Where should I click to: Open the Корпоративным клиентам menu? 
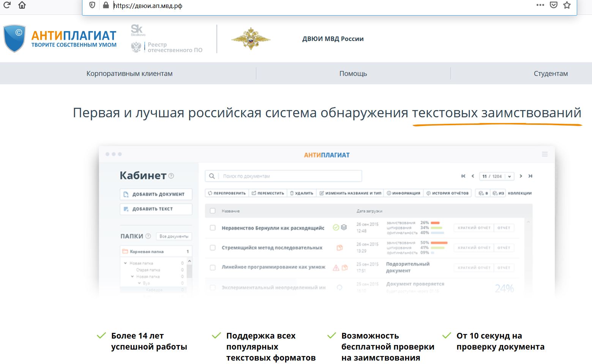coord(129,74)
